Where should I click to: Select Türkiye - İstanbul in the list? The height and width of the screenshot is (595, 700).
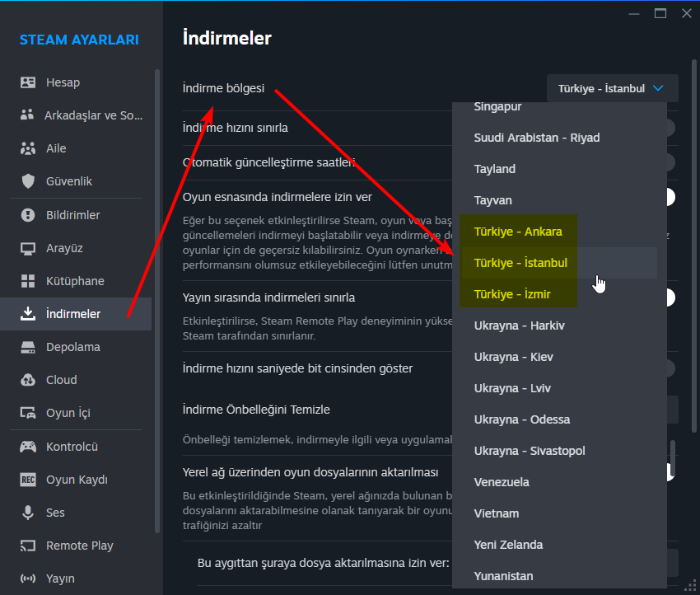click(x=559, y=263)
